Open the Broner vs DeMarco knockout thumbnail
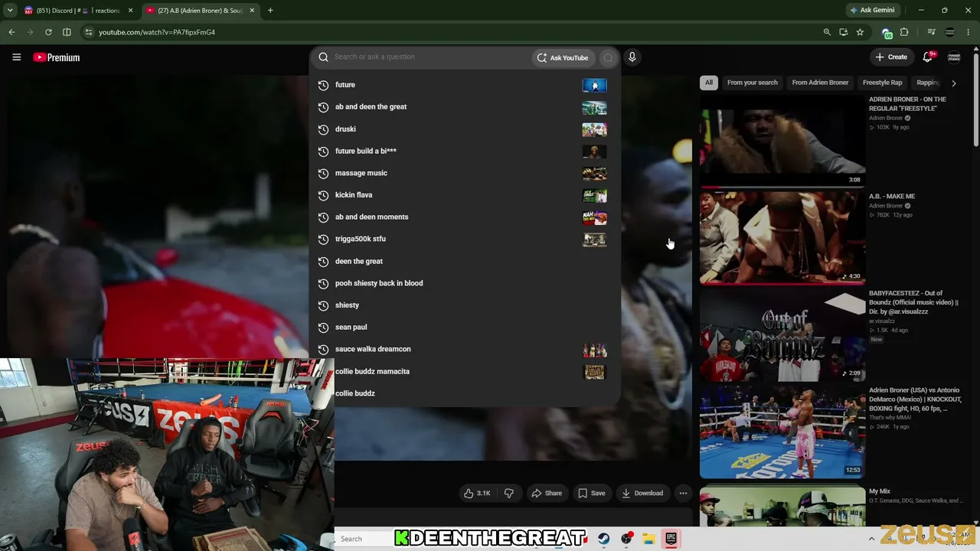The image size is (980, 551). click(782, 432)
